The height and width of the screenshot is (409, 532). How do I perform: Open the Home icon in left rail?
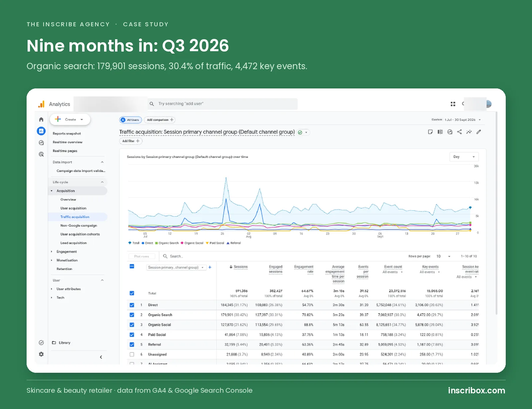click(41, 120)
